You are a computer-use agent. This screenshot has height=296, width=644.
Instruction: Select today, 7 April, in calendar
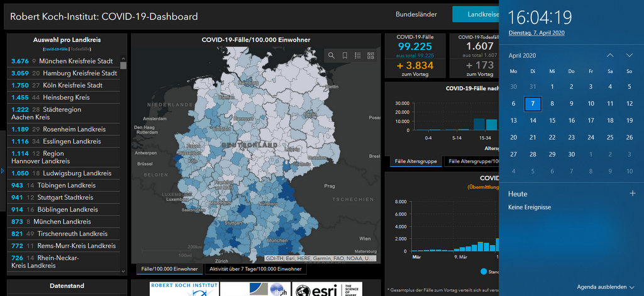533,103
